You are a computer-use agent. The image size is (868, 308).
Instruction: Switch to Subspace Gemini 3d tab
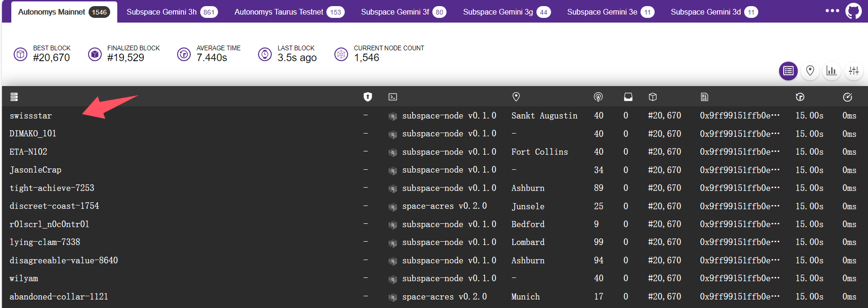click(x=714, y=12)
